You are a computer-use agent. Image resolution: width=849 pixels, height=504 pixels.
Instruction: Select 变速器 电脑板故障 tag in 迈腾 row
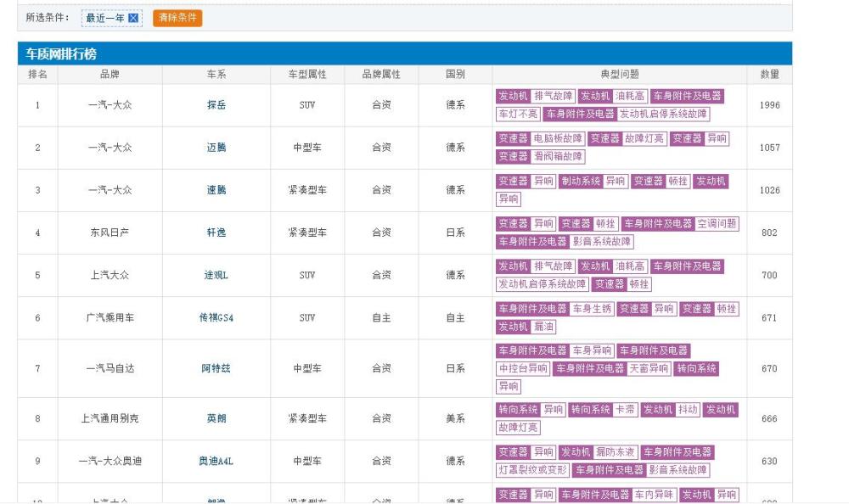(540, 138)
